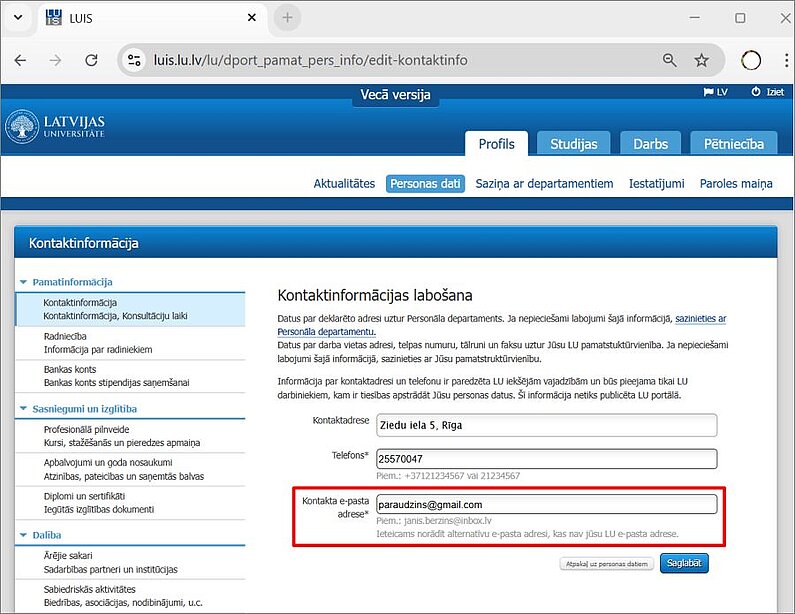Click the Latvijas Universitāte logo
Screen dimensions: 795x614
click(x=56, y=127)
